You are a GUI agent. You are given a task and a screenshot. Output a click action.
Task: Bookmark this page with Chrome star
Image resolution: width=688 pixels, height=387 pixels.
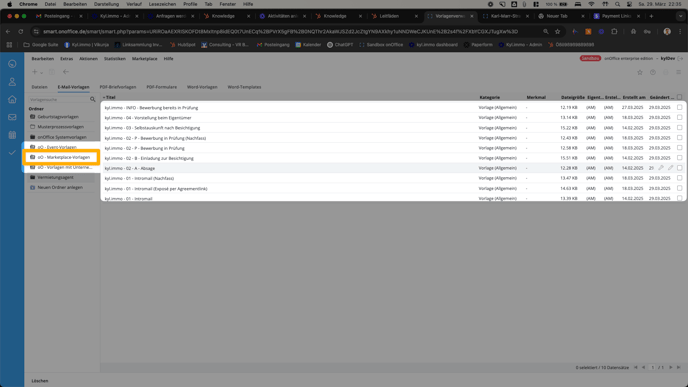click(x=557, y=32)
